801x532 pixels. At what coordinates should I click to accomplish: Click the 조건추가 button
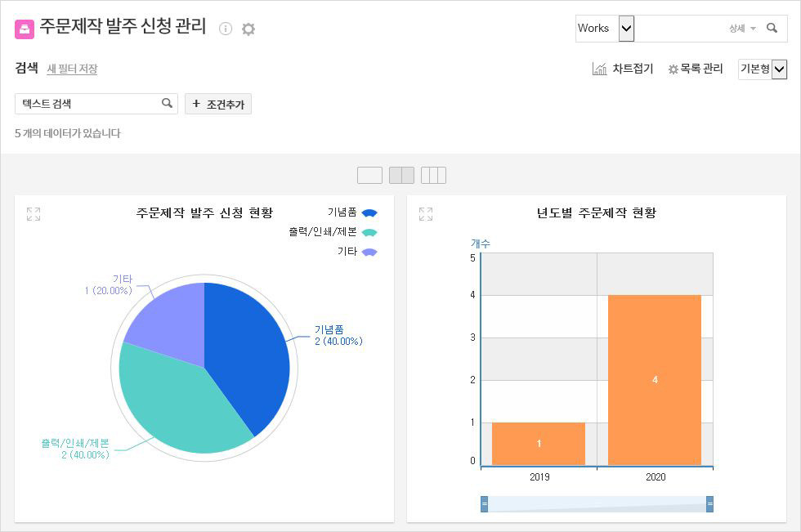pyautogui.click(x=218, y=104)
